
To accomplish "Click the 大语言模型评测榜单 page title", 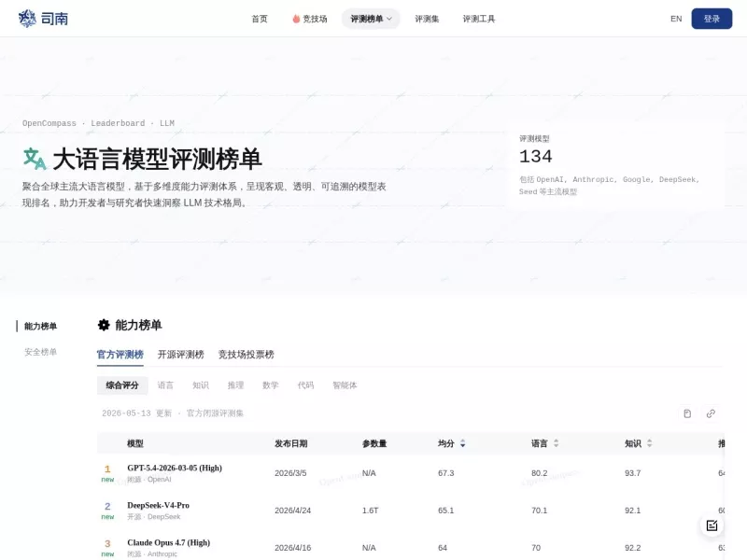I will [x=157, y=159].
